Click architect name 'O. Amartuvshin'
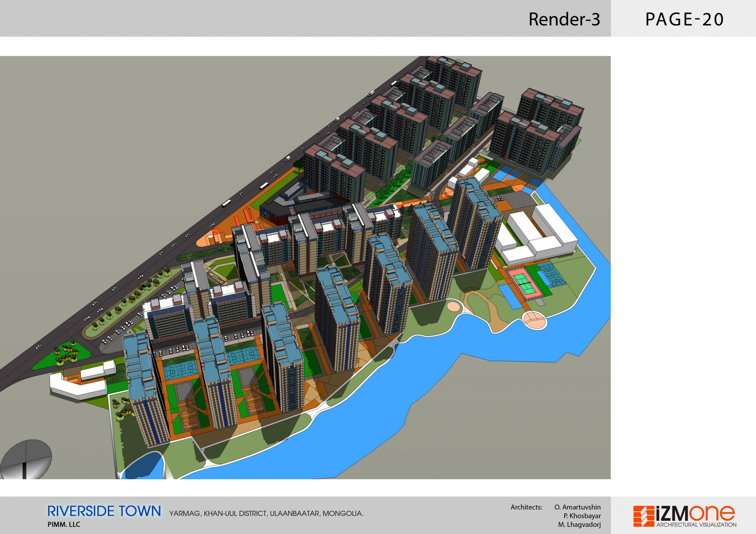The width and height of the screenshot is (756, 534). (577, 507)
